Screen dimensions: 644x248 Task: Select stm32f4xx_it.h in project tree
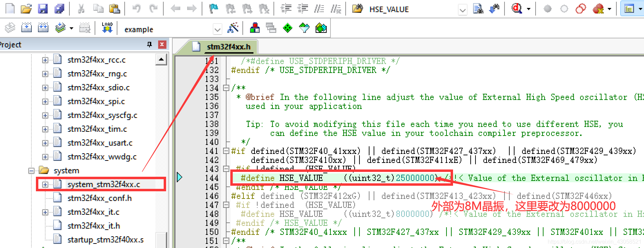point(94,226)
